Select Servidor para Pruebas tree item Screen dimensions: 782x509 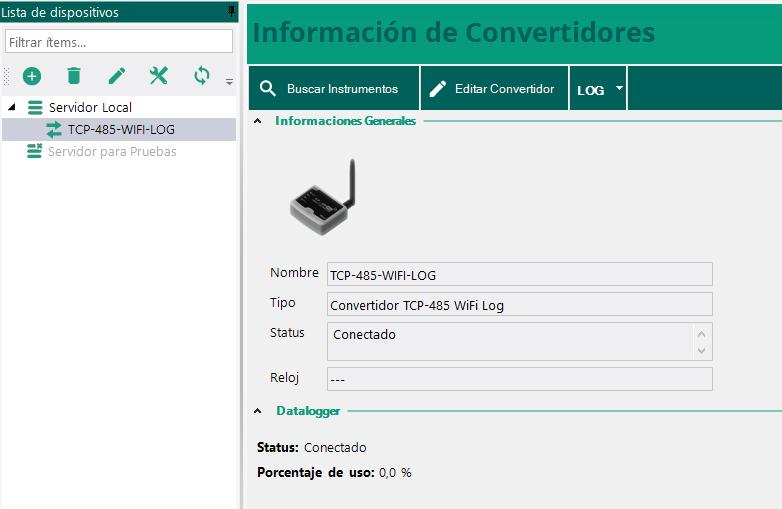(112, 151)
